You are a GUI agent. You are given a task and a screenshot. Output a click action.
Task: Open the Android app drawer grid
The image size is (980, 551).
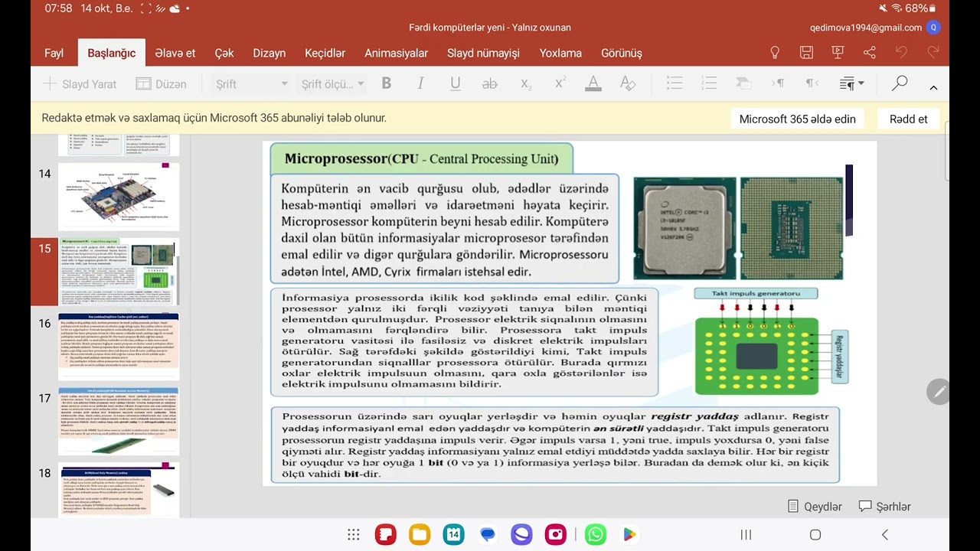353,534
